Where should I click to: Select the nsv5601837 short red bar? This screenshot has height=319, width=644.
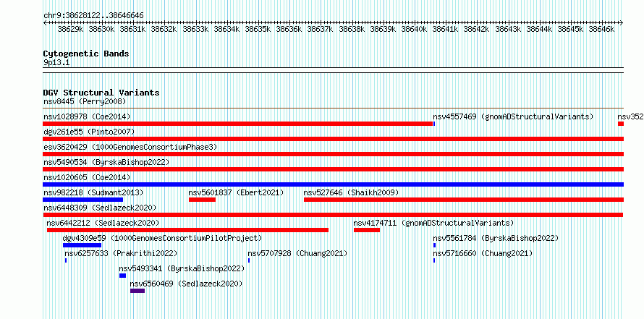coord(202,200)
